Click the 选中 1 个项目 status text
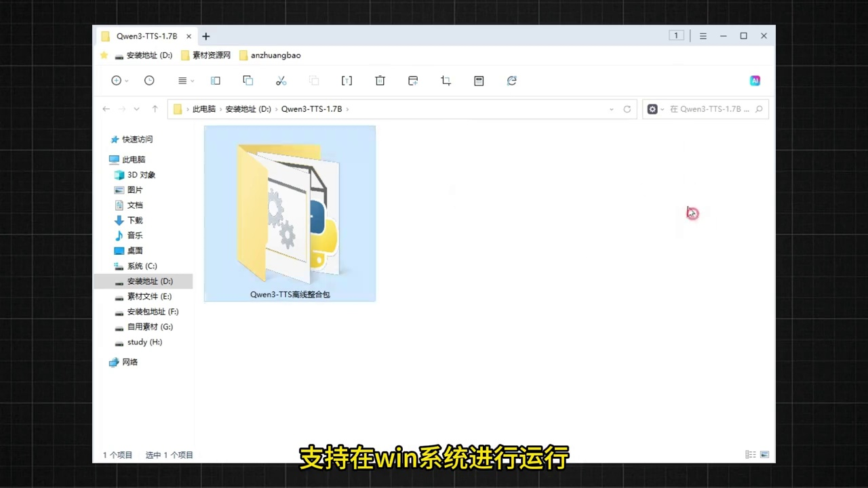Screen dimensions: 868x488 click(x=170, y=455)
